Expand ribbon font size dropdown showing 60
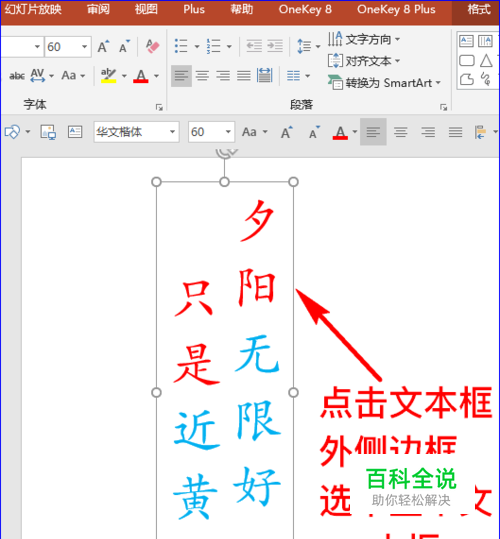This screenshot has height=539, width=500. click(84, 46)
